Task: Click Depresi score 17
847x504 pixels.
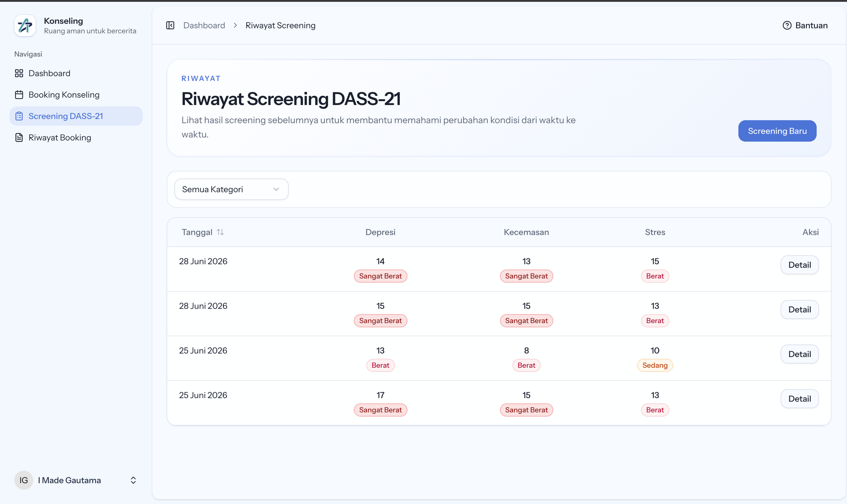Action: [x=380, y=395]
